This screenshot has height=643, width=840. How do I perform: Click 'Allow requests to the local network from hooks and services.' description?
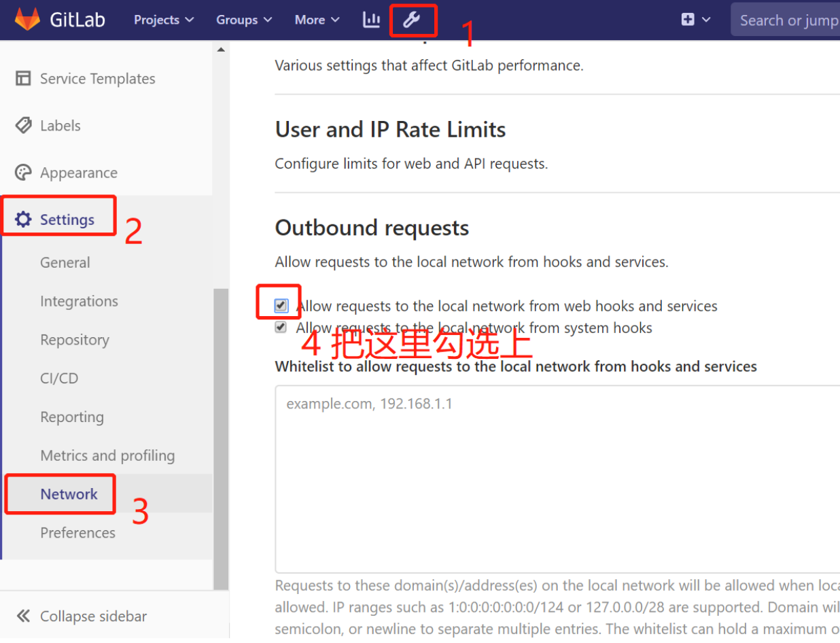(472, 262)
